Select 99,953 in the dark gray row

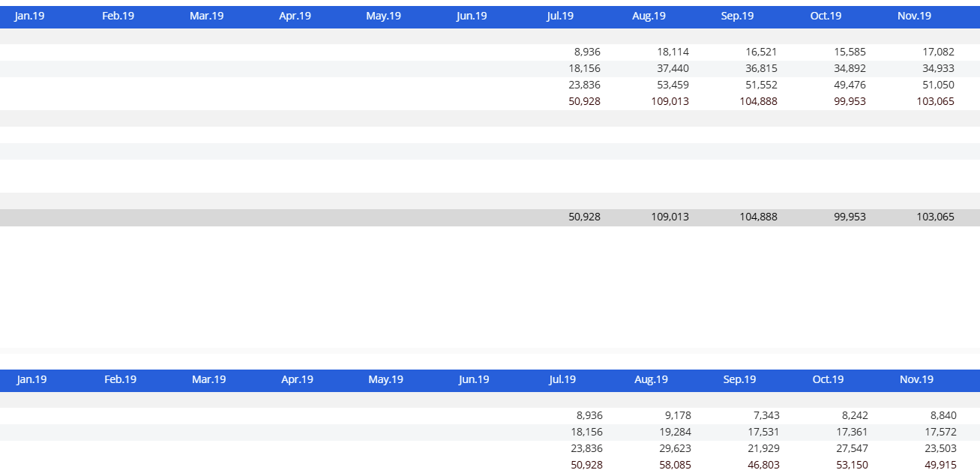(x=850, y=217)
